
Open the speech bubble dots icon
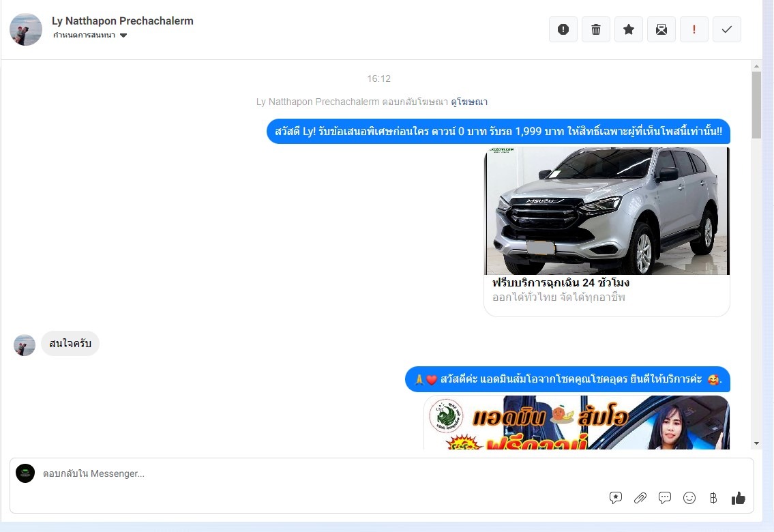pos(665,498)
